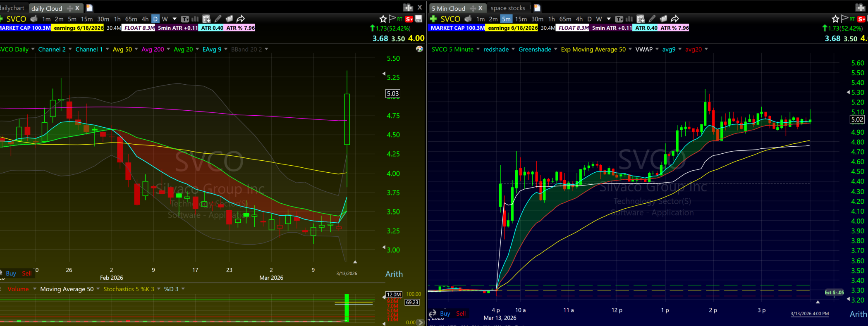
Task: Select 5m timeframe in right chart
Action: 506,19
